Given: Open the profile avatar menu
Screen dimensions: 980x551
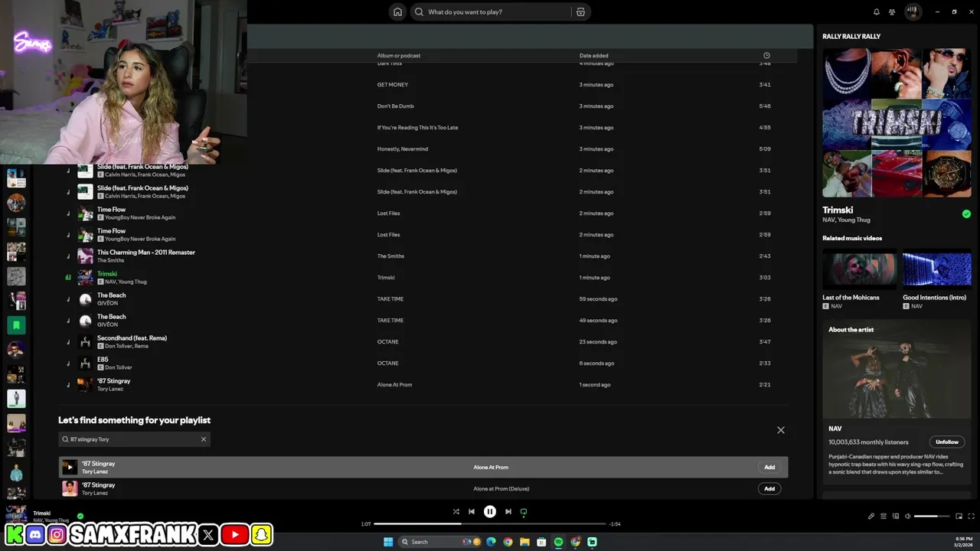Looking at the screenshot, I should tap(913, 11).
